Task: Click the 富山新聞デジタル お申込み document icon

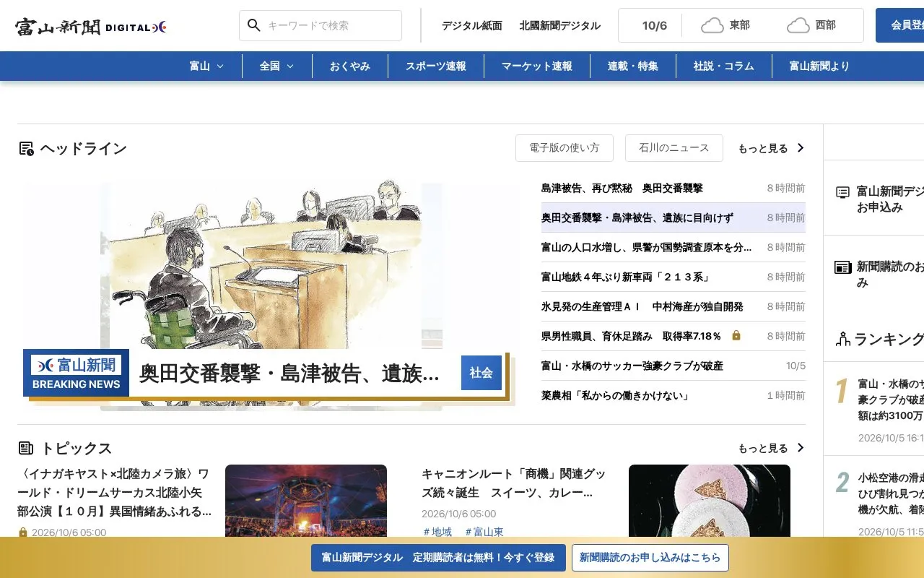Action: pos(842,192)
